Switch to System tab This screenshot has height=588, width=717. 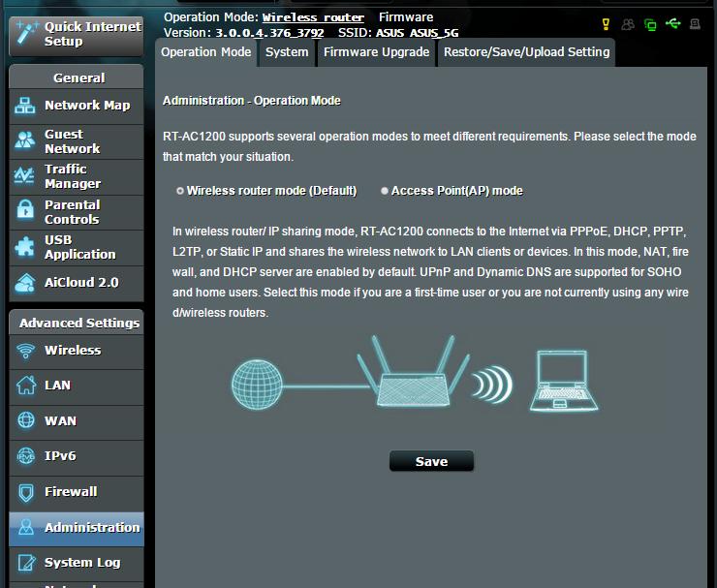pyautogui.click(x=287, y=52)
